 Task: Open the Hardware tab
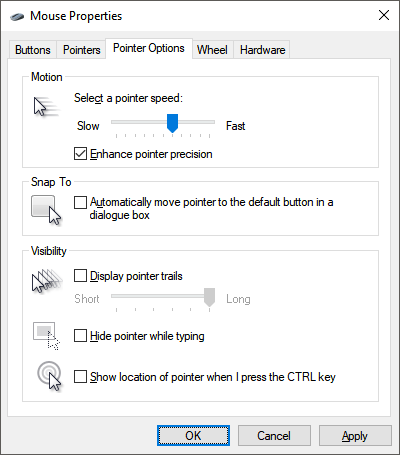(x=262, y=50)
